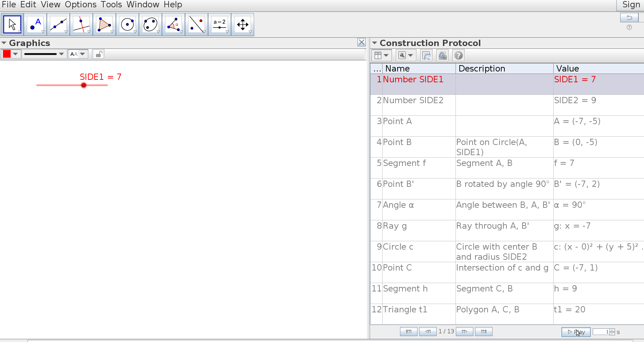Advance one construction step
Viewport: 644px width, 342px height.
pos(465,332)
